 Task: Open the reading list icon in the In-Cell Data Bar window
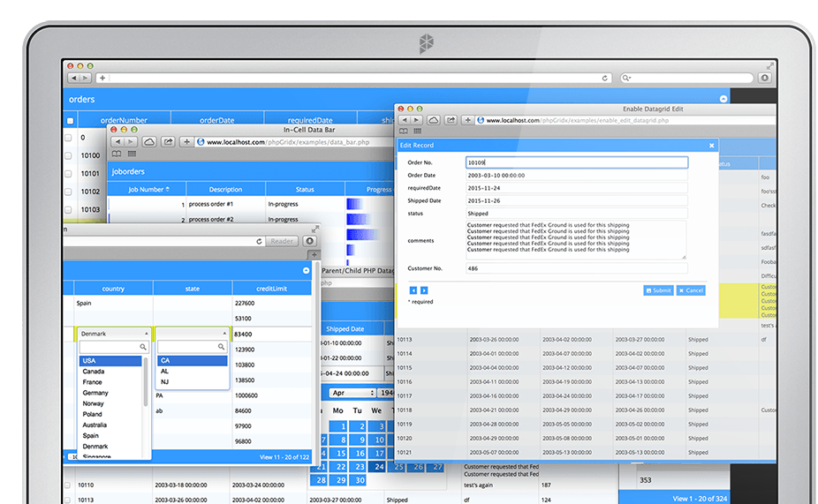click(117, 154)
